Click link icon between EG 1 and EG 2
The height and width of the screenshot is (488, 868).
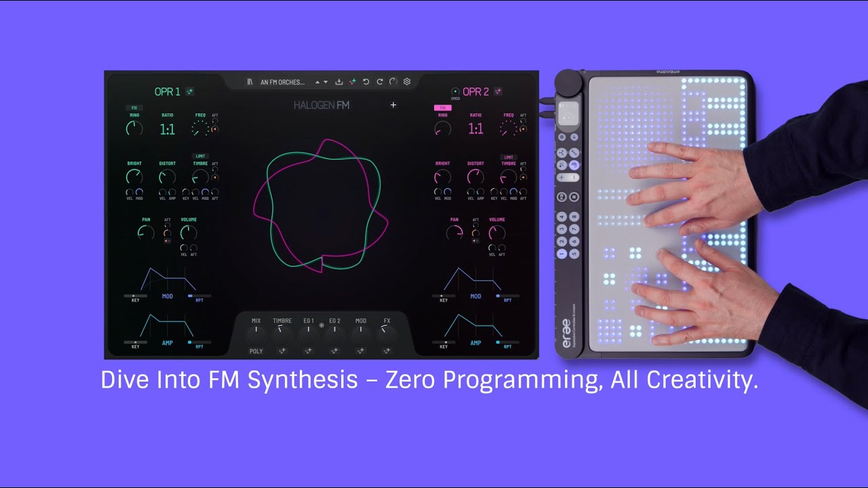point(321,325)
